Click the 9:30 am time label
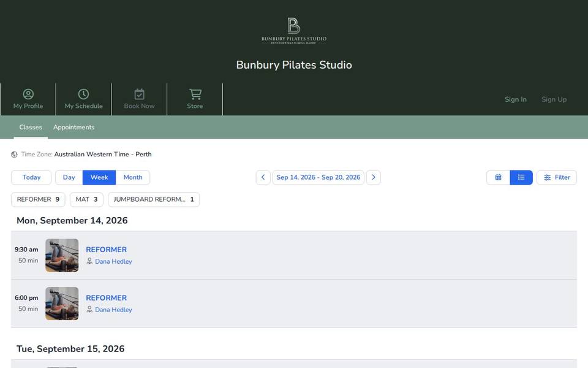 click(x=26, y=250)
